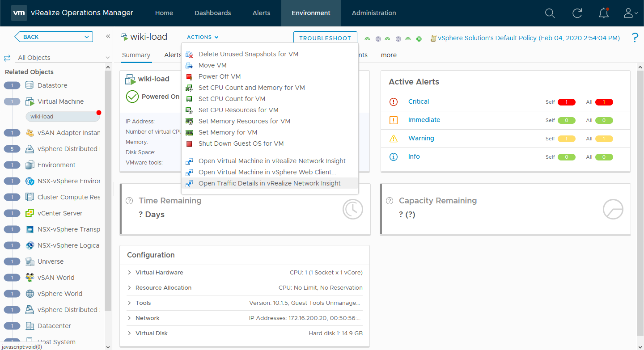Open the ACTIONS dropdown
This screenshot has height=350, width=644.
[203, 37]
